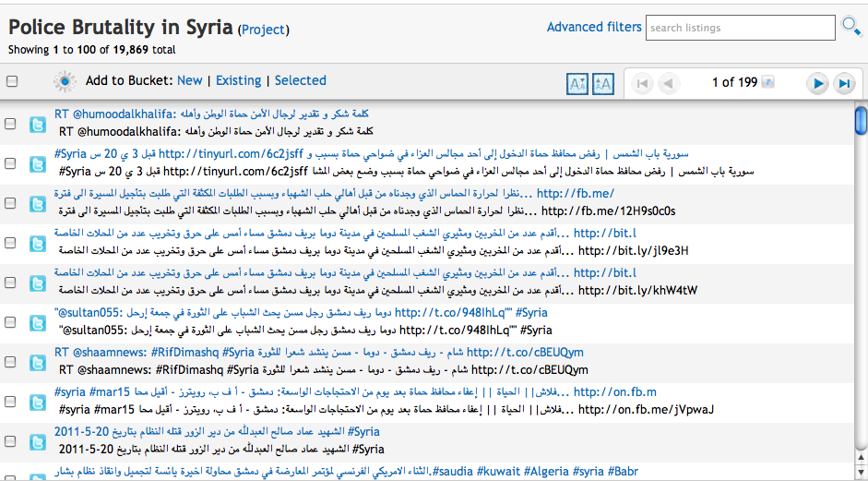868x481 pixels.
Task: Open the RT @humoodalkhalifa listing title
Action: click(x=211, y=114)
